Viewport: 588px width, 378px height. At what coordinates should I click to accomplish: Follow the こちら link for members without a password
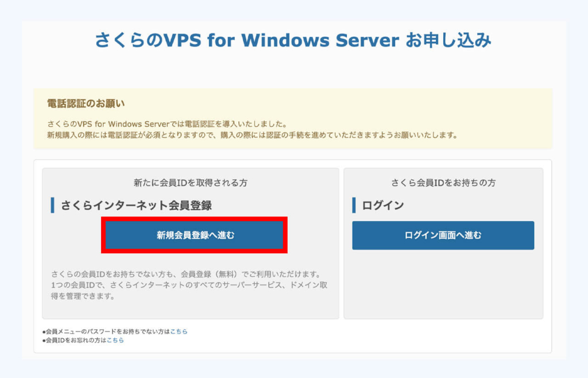(x=179, y=331)
